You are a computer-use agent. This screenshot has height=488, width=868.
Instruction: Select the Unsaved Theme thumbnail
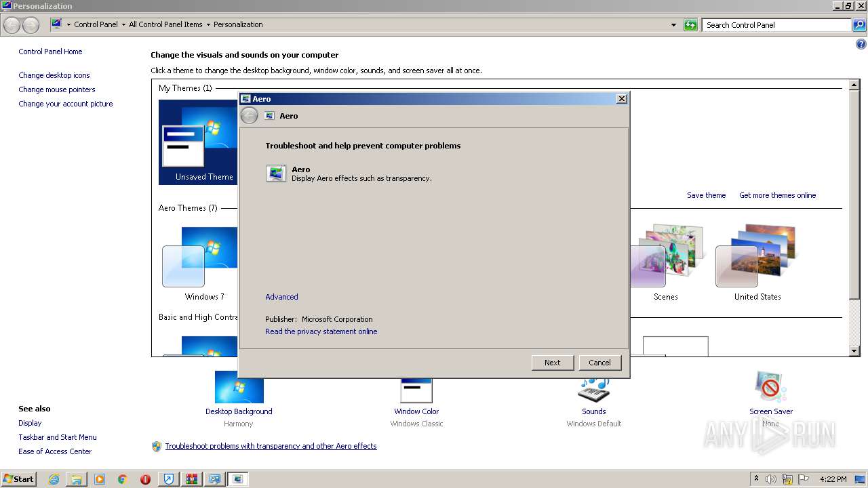198,142
